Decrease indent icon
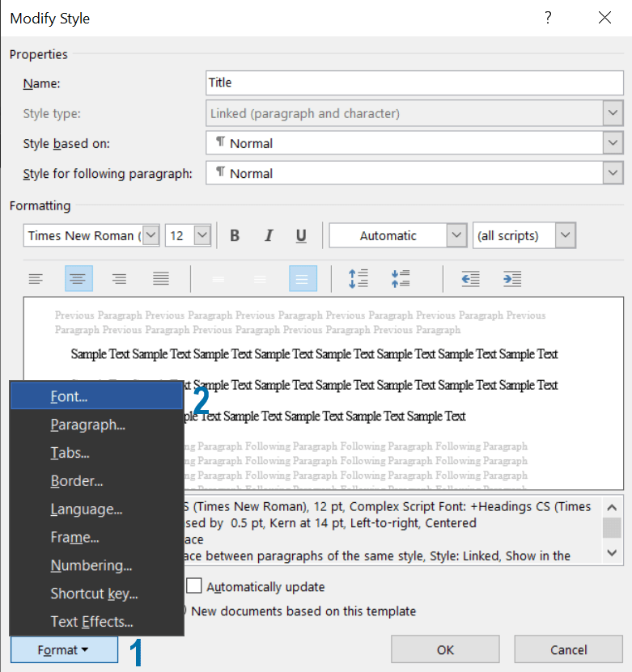This screenshot has height=672, width=632. [x=470, y=279]
